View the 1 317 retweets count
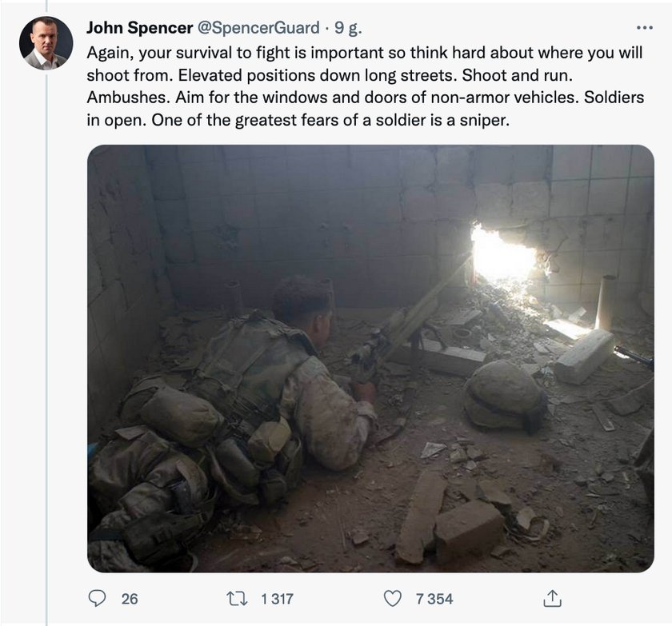 coord(278,599)
